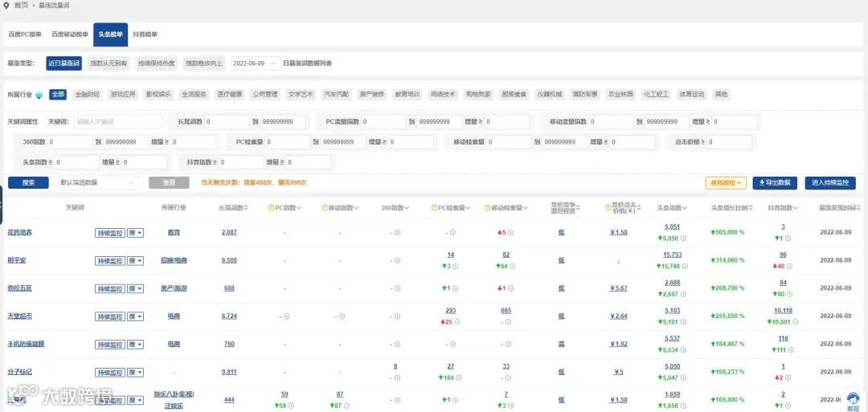The image size is (868, 412).
Task: Click 招聘|电商 industry link
Action: pos(174,260)
